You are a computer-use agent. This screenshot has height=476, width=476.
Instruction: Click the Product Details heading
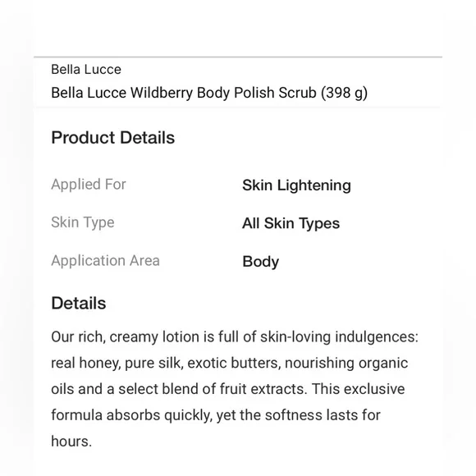[x=113, y=138]
